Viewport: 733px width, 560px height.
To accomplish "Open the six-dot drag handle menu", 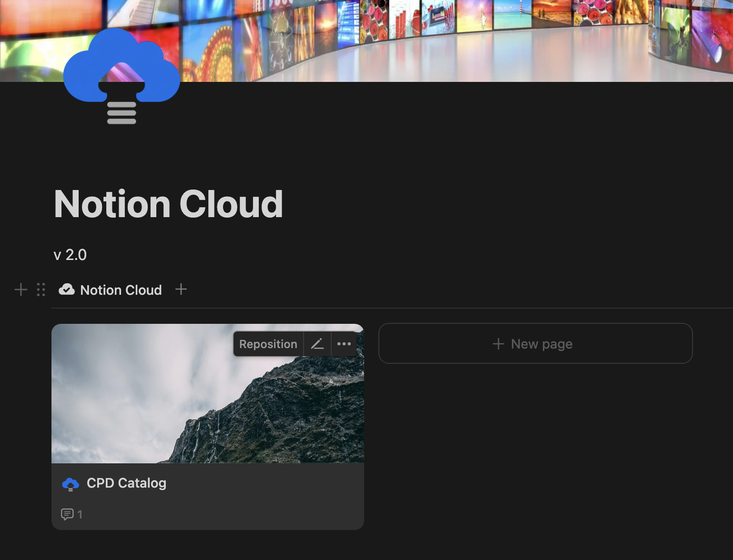I will pos(41,289).
